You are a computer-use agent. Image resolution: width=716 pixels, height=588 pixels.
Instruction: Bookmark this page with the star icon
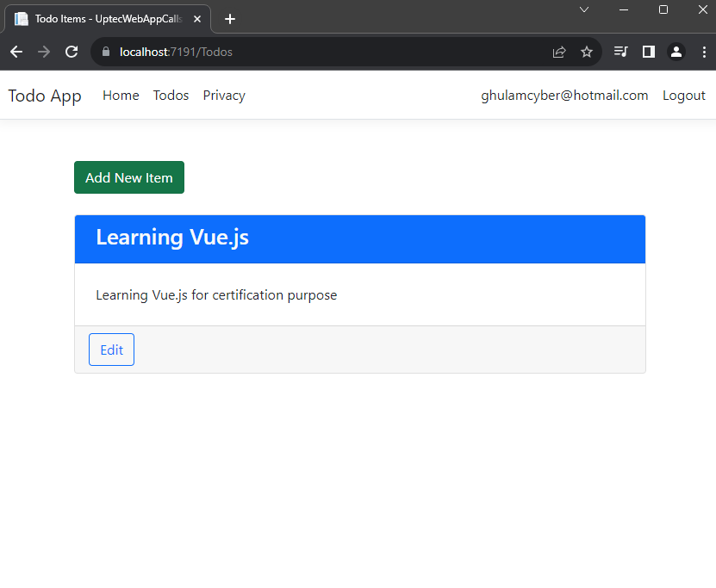[x=587, y=52]
